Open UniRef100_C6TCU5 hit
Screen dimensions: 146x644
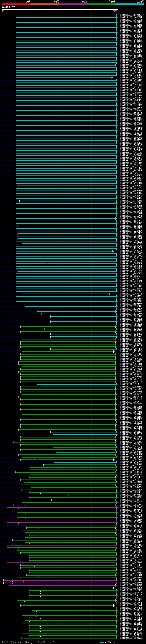[131, 27]
